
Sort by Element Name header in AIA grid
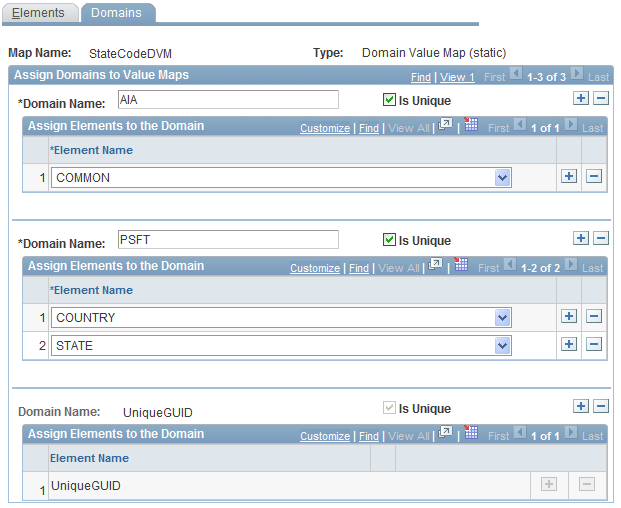[91, 150]
